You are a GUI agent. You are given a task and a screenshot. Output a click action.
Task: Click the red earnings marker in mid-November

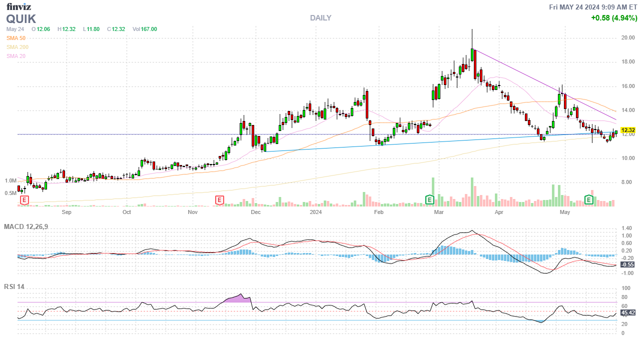tap(219, 200)
